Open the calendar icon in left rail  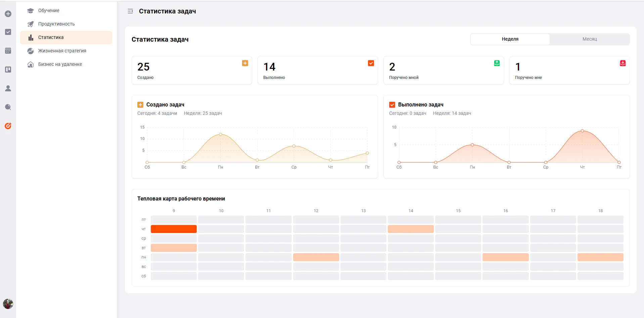[x=8, y=51]
